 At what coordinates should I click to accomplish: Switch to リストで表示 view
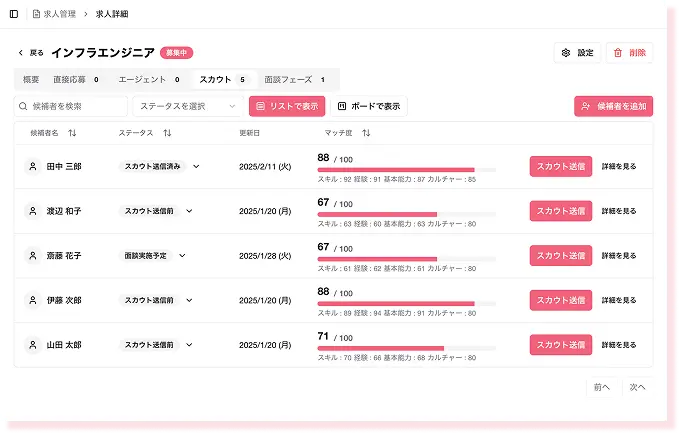pos(287,106)
